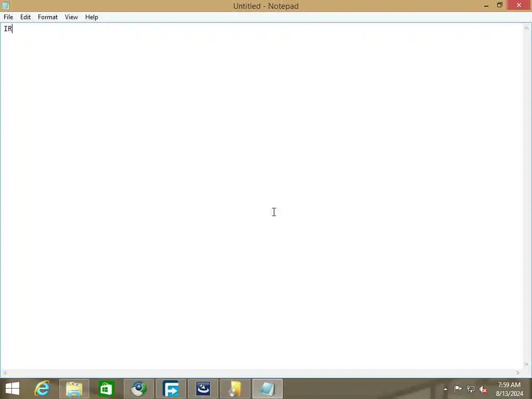Open the blue globe app on taskbar

pyautogui.click(x=138, y=389)
